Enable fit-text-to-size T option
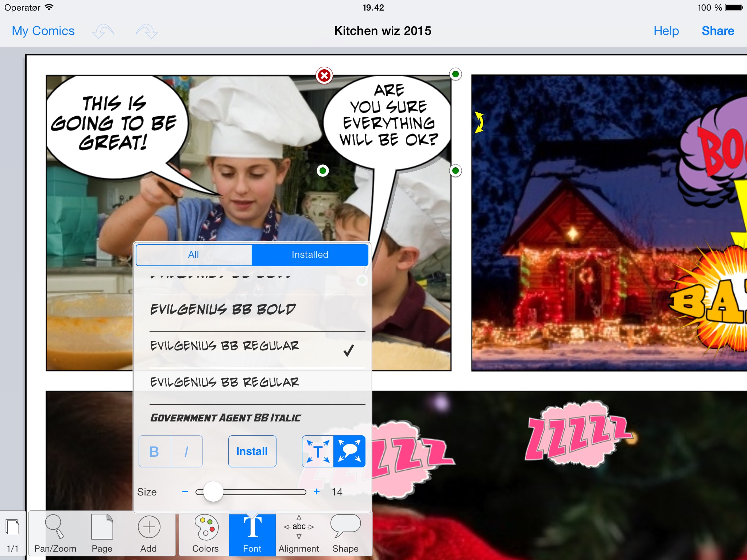The width and height of the screenshot is (747, 560). click(318, 451)
